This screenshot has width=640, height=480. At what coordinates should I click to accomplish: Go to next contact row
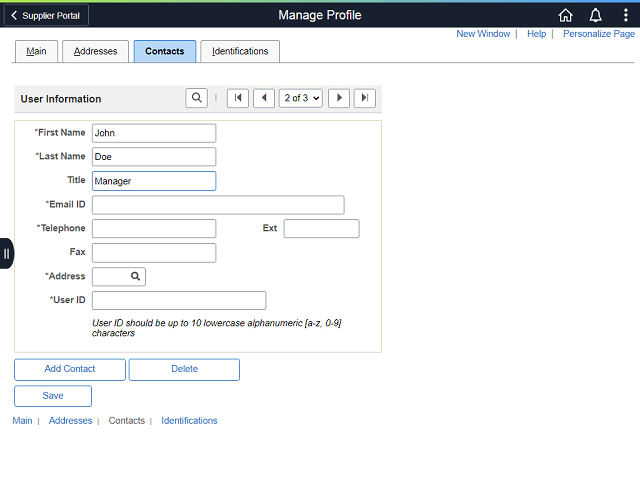point(339,98)
